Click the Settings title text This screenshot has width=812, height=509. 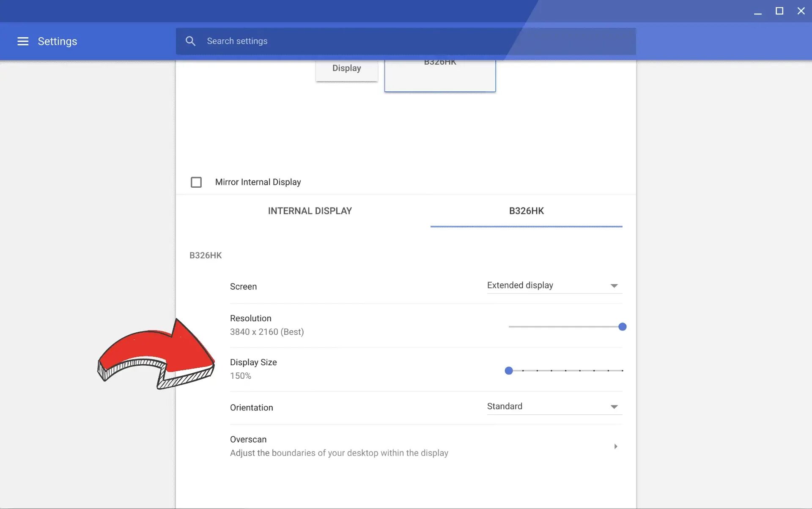point(58,41)
